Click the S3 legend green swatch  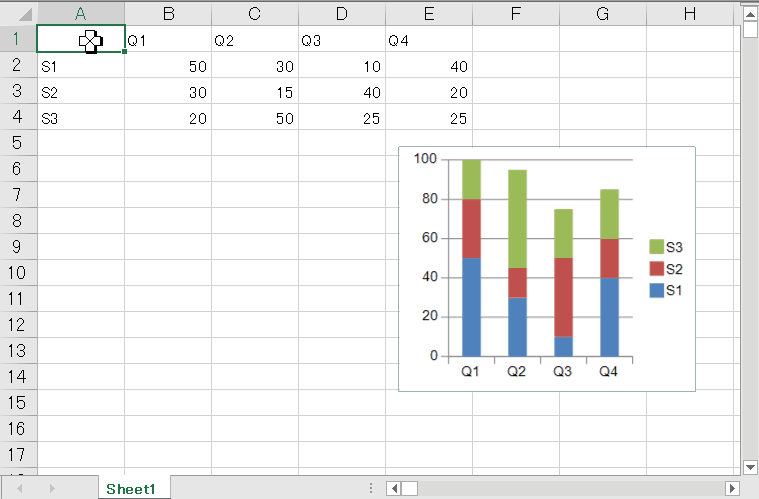pos(656,246)
